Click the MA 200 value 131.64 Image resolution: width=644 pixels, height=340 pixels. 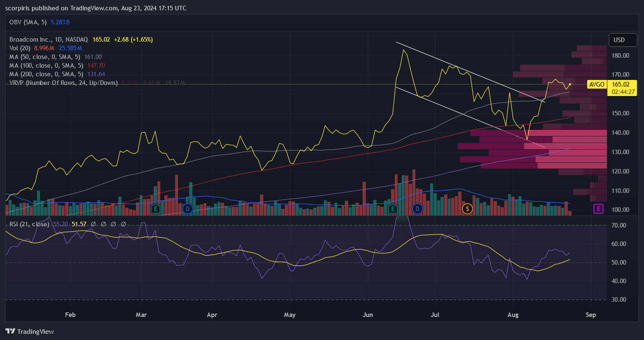[96, 74]
